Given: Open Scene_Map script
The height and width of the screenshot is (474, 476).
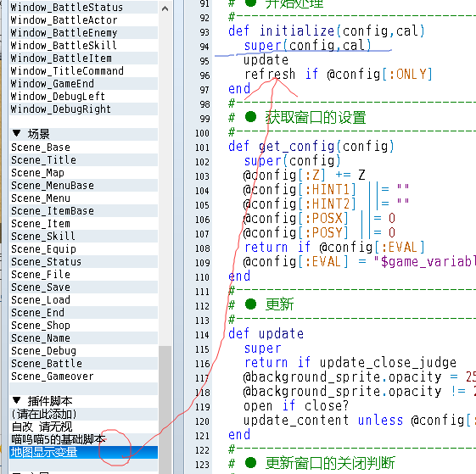Looking at the screenshot, I should (84, 173).
